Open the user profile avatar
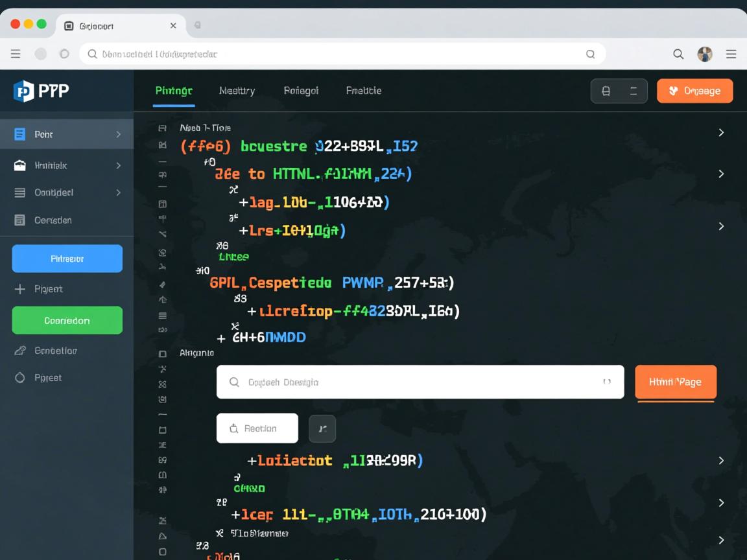The image size is (747, 560). pyautogui.click(x=705, y=54)
